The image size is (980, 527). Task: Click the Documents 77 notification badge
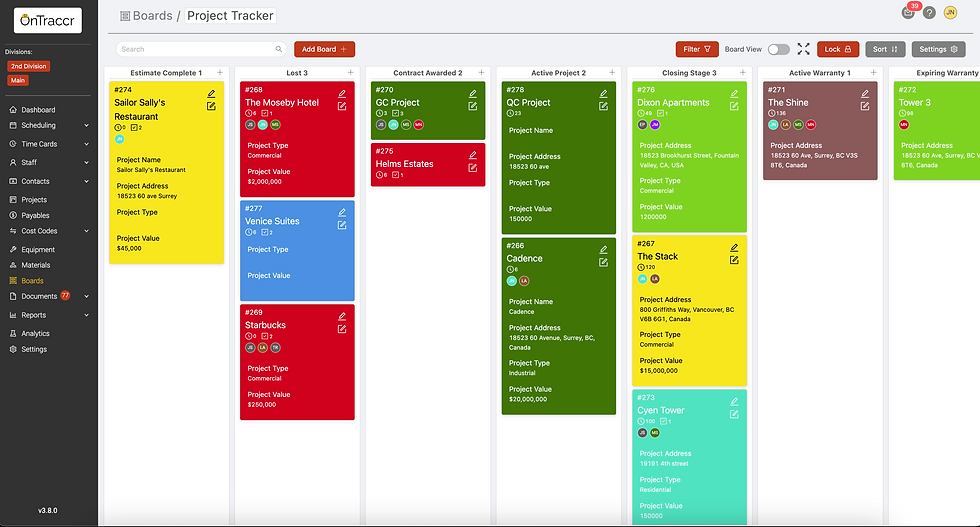(x=65, y=296)
